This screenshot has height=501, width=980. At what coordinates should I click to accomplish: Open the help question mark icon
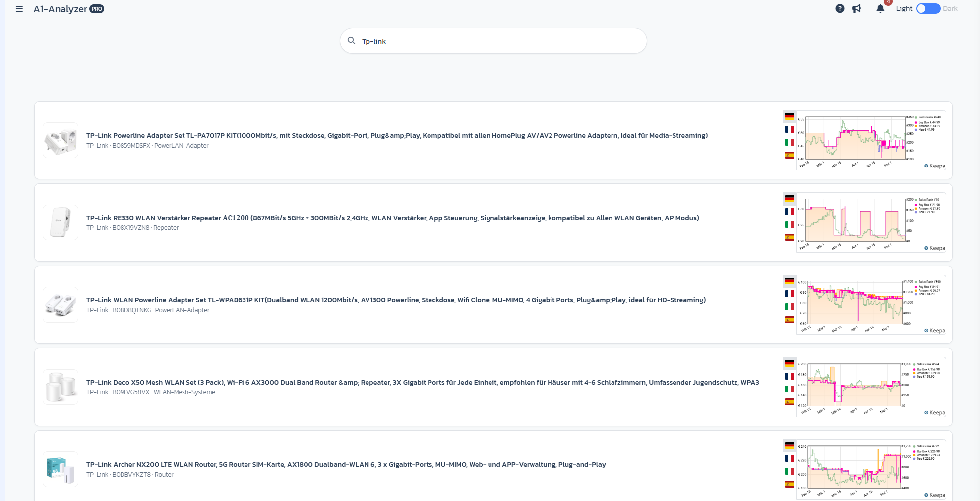pos(840,8)
